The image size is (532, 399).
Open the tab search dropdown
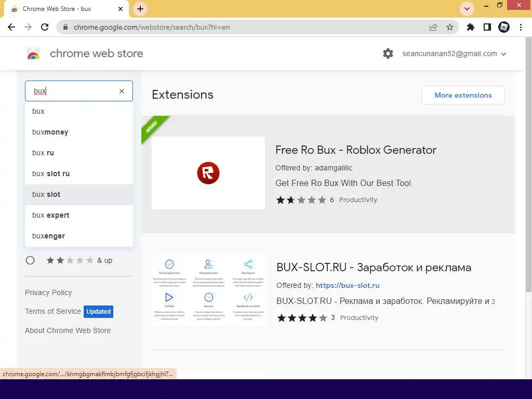(467, 9)
